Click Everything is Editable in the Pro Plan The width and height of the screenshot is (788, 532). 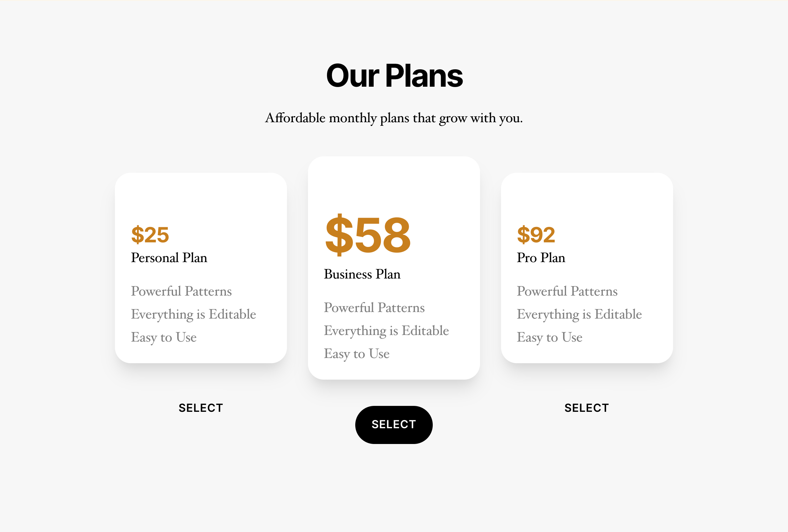click(x=579, y=314)
